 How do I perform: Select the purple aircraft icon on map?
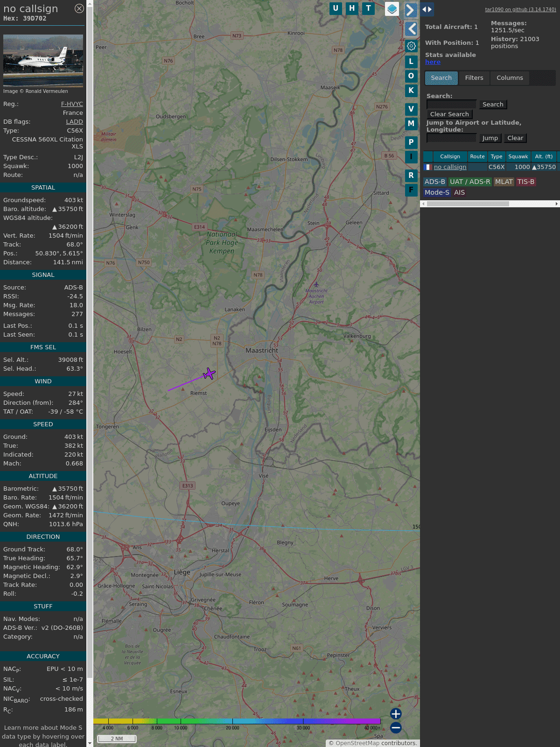(x=209, y=373)
